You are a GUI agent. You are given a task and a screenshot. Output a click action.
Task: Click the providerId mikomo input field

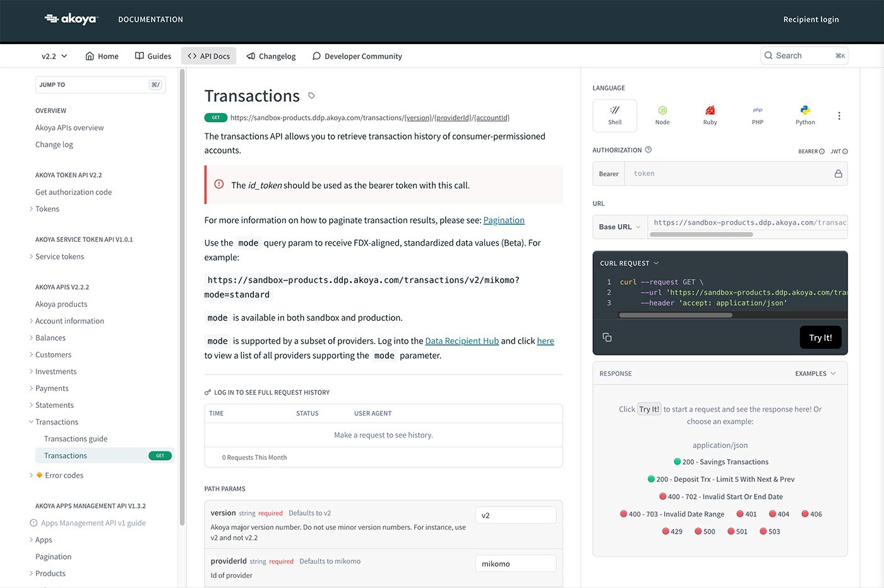(515, 563)
